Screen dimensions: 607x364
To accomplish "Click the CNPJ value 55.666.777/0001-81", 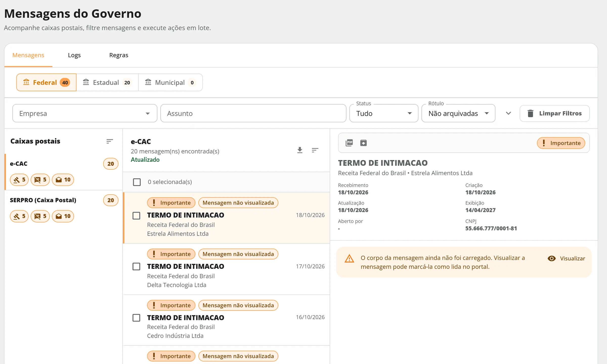I will tap(491, 229).
